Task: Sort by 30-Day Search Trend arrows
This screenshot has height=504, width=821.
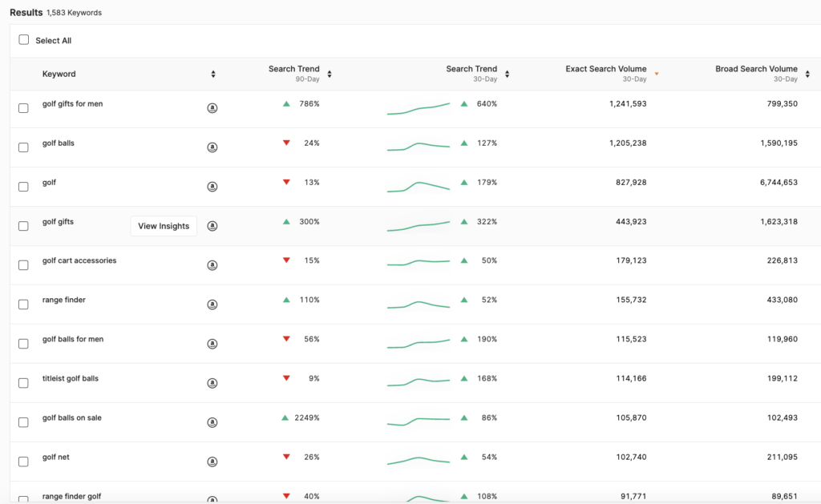Action: (507, 75)
